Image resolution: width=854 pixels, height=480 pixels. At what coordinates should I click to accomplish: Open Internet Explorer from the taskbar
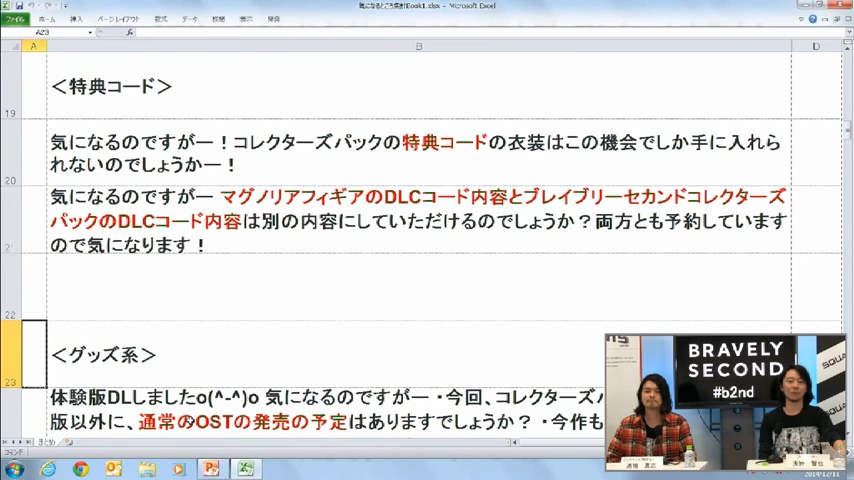[48, 469]
